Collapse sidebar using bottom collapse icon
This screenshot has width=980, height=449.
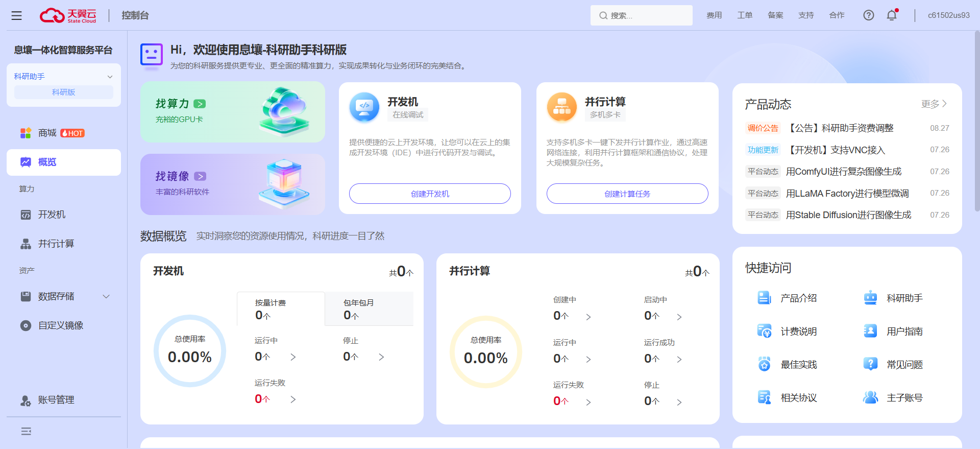[26, 432]
